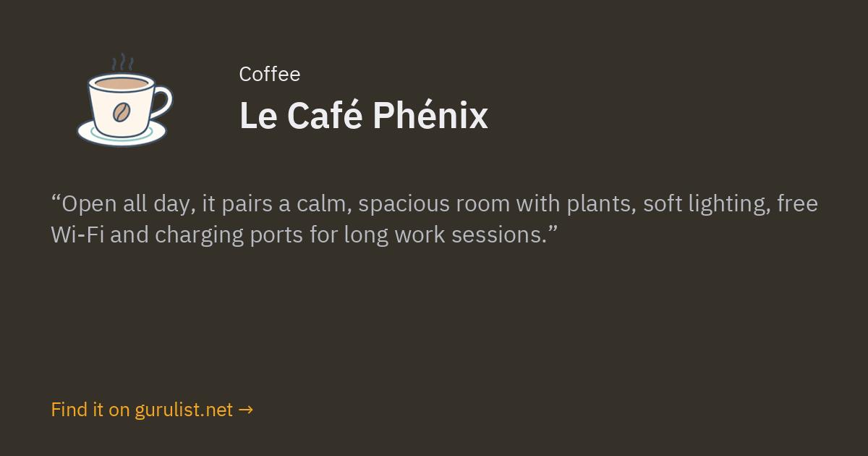The image size is (868, 456).
Task: Click the coffee bean emblem on the cup
Action: point(122,113)
